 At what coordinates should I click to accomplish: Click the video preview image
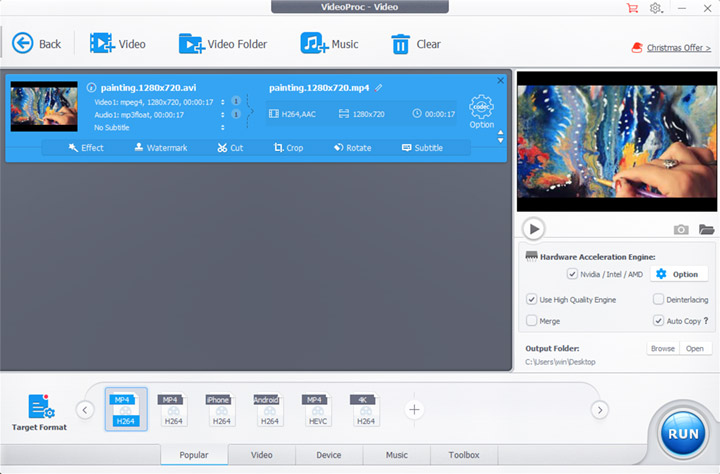click(x=617, y=141)
